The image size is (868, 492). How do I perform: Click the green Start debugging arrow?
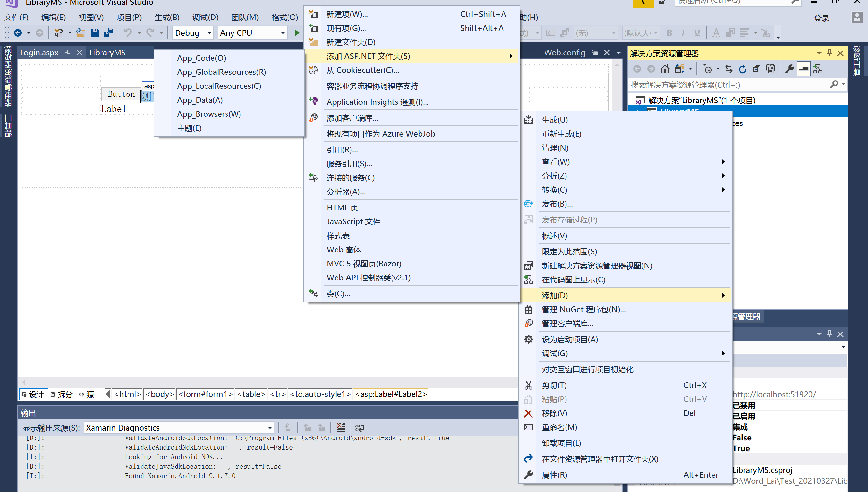pos(296,33)
